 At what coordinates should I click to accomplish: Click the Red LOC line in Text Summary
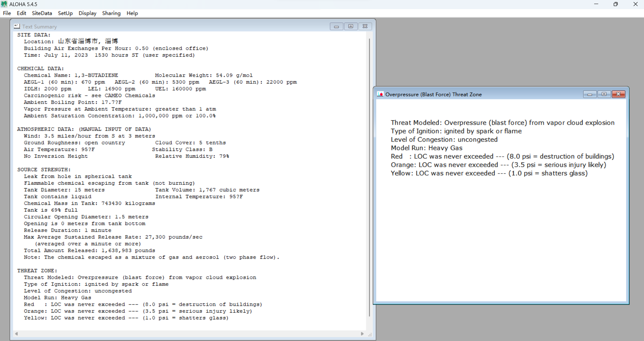(143, 304)
